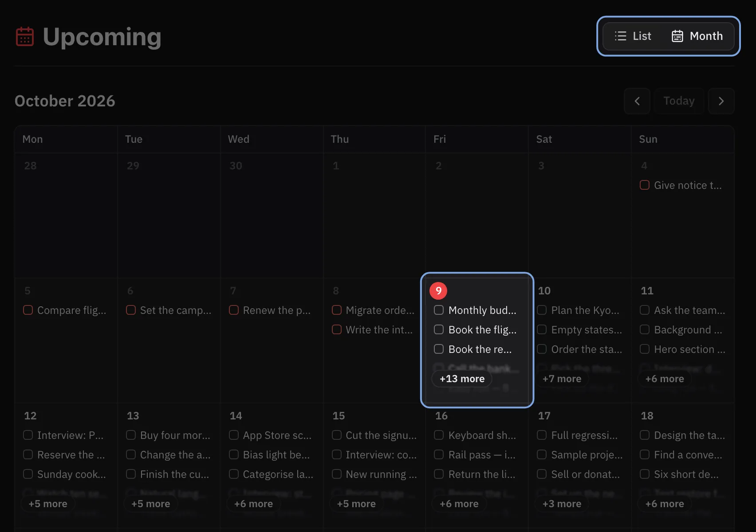Expand '+7 more' on October 10

tap(562, 379)
